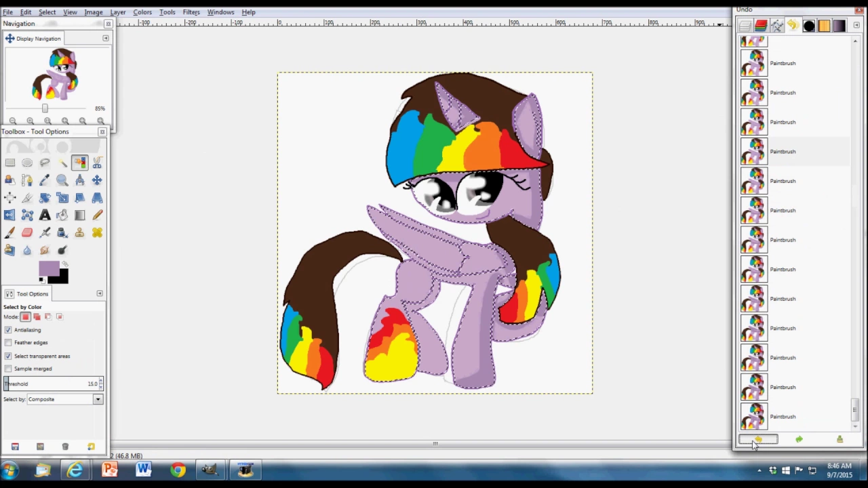The width and height of the screenshot is (868, 488).
Task: Open the Tool Options tab configuration menu
Action: (x=100, y=293)
